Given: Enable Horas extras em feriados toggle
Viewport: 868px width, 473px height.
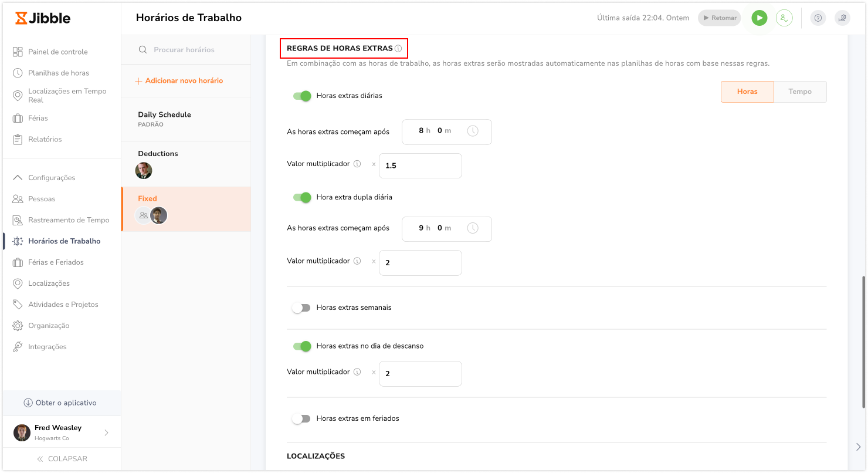Looking at the screenshot, I should click(301, 418).
